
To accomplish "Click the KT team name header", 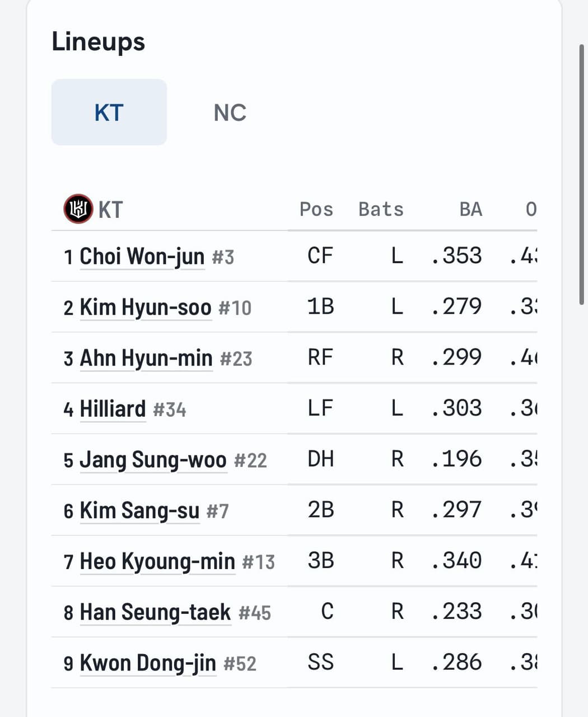I will click(x=110, y=209).
